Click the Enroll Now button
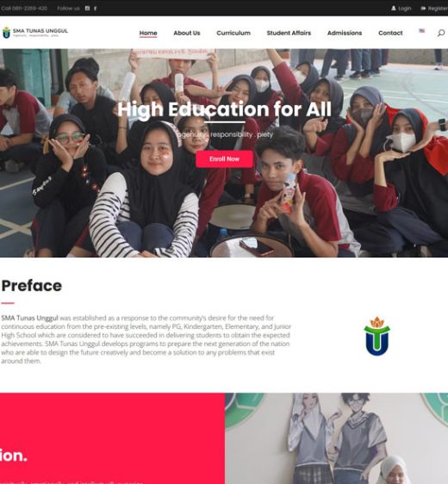 pyautogui.click(x=225, y=159)
